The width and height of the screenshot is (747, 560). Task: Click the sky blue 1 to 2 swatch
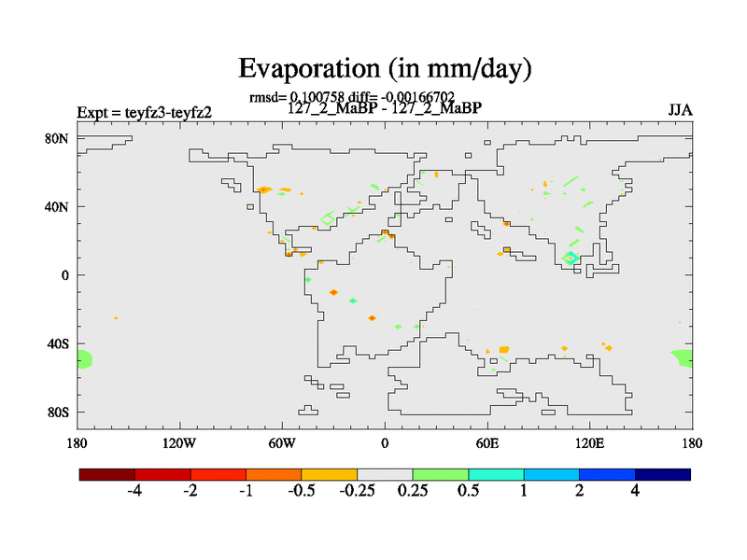pyautogui.click(x=552, y=474)
